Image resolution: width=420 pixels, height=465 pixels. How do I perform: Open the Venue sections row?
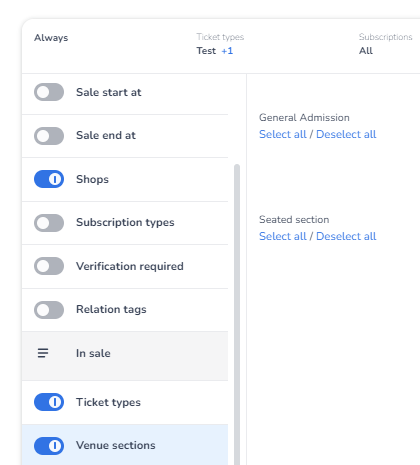point(125,445)
